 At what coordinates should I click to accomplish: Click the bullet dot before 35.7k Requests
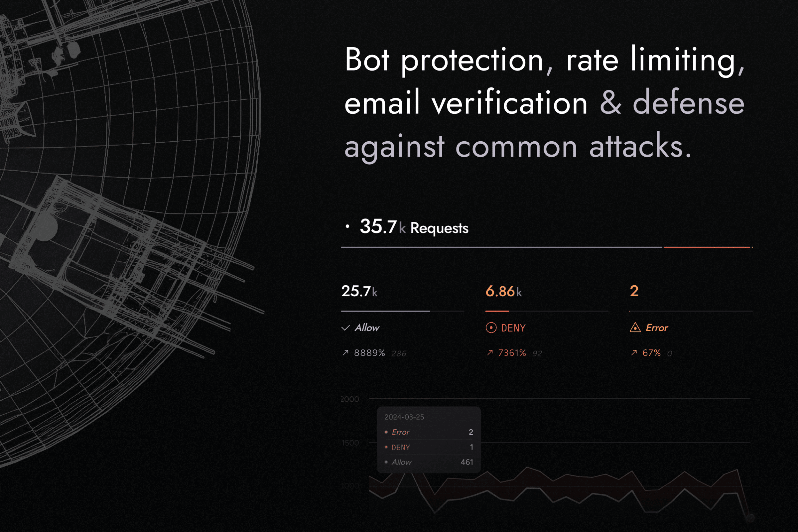pos(347,226)
